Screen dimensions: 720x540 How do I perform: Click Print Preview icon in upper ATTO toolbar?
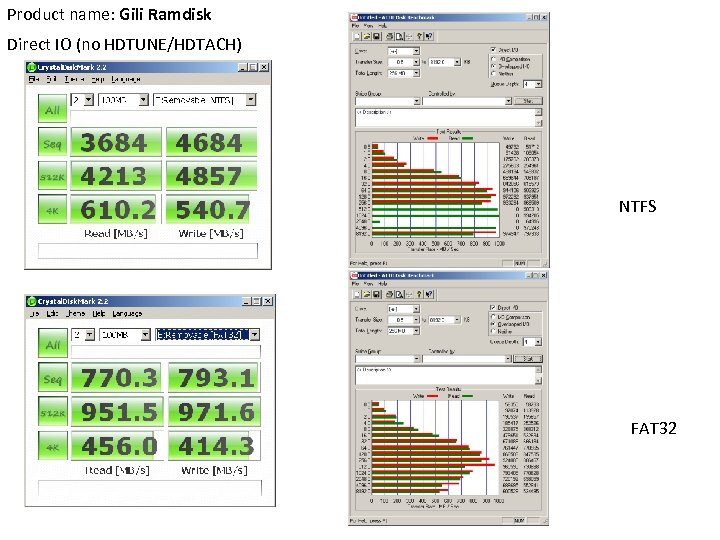point(399,36)
